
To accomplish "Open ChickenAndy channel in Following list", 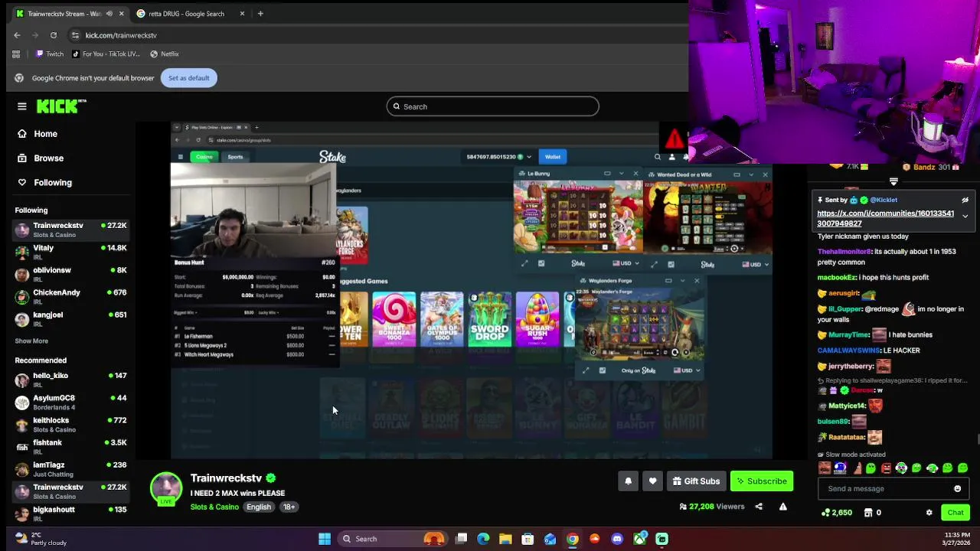I will [x=70, y=296].
